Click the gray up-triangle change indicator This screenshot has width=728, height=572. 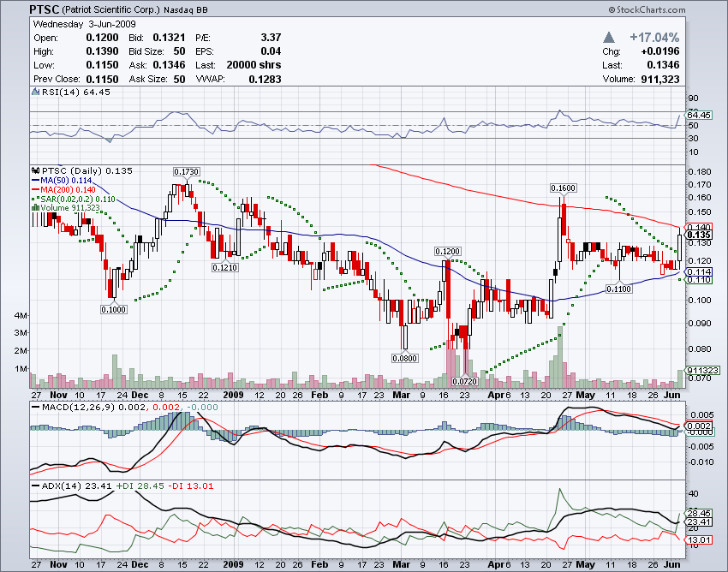point(609,38)
